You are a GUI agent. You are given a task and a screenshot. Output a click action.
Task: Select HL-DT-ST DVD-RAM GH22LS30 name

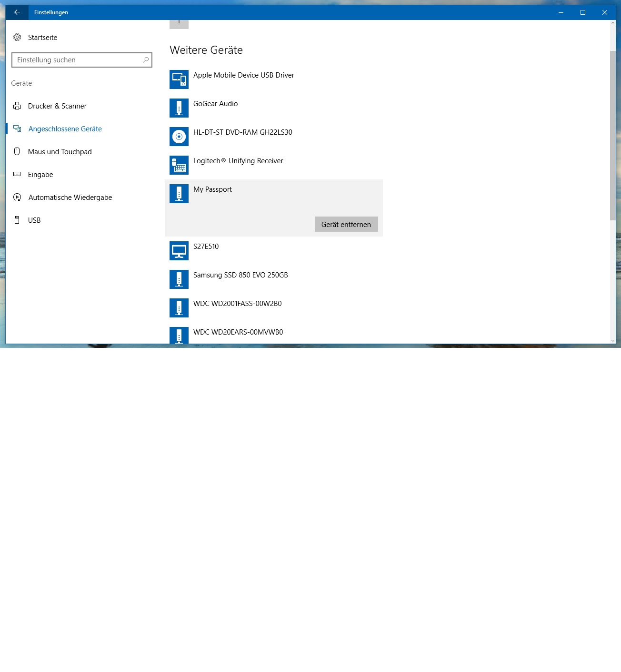coord(243,132)
